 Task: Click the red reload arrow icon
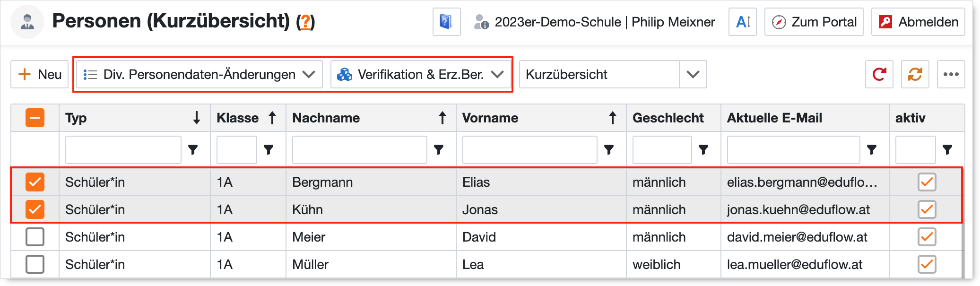tap(879, 74)
